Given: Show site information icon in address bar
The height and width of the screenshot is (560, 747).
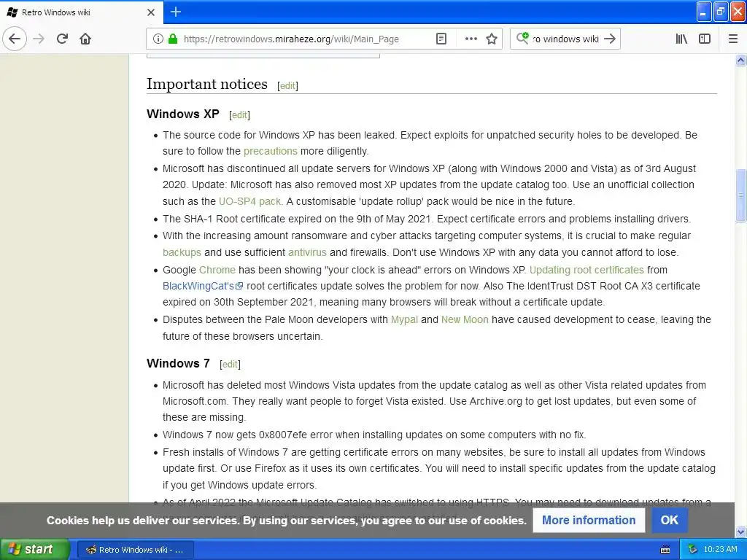Looking at the screenshot, I should [x=158, y=39].
